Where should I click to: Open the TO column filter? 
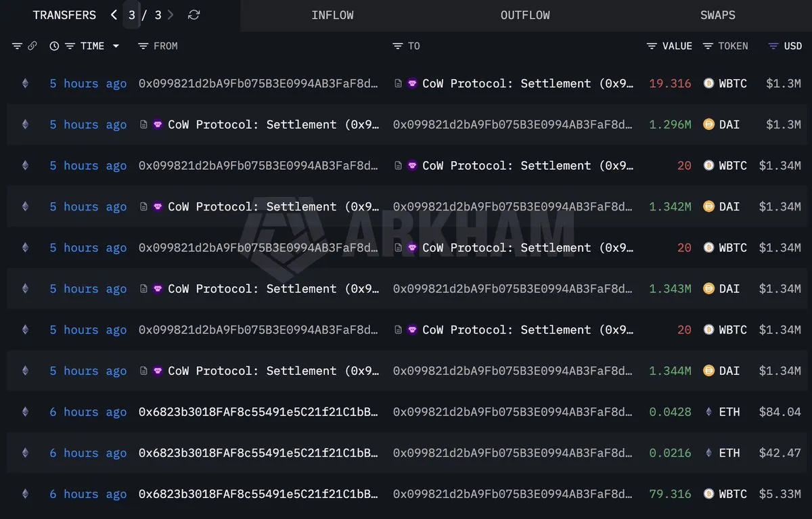[x=397, y=46]
